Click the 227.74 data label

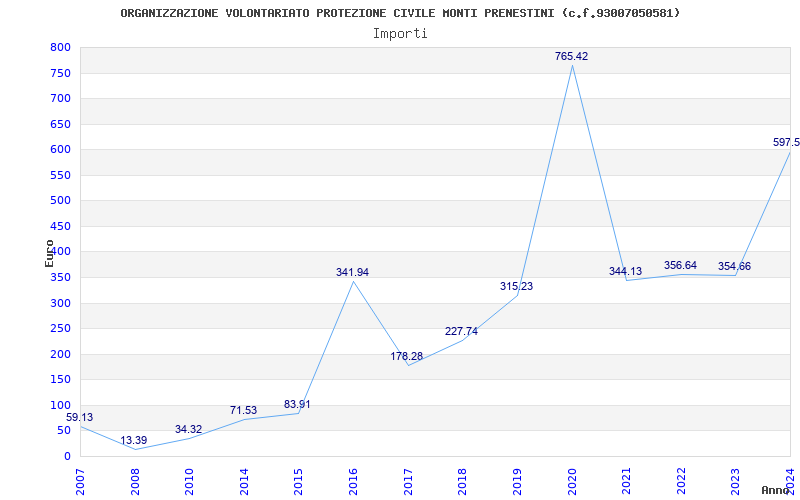pyautogui.click(x=461, y=332)
